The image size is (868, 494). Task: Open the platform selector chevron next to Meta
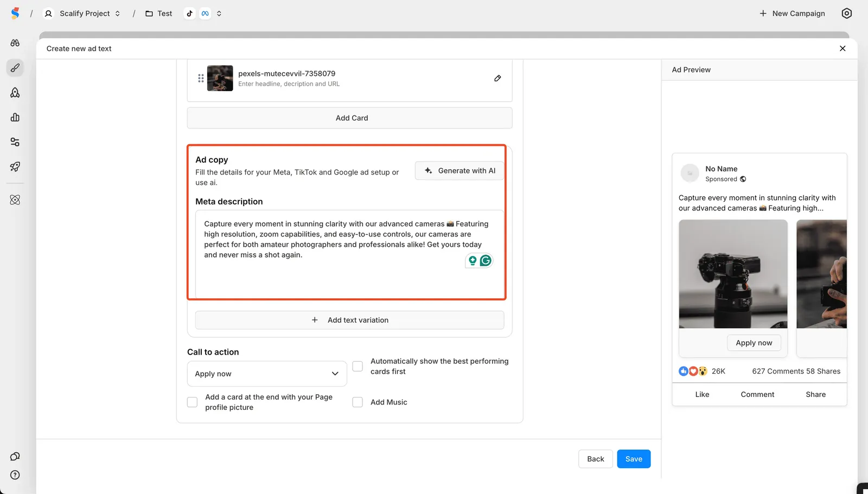pos(219,13)
